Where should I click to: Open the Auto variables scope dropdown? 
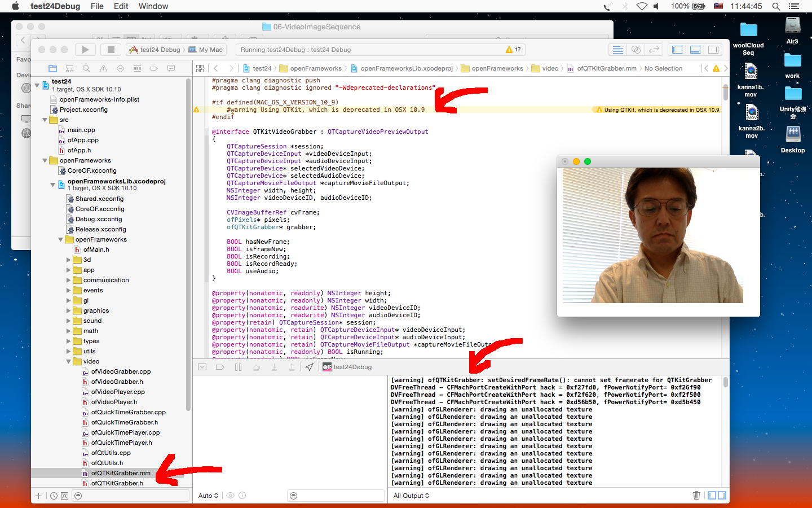tap(208, 496)
